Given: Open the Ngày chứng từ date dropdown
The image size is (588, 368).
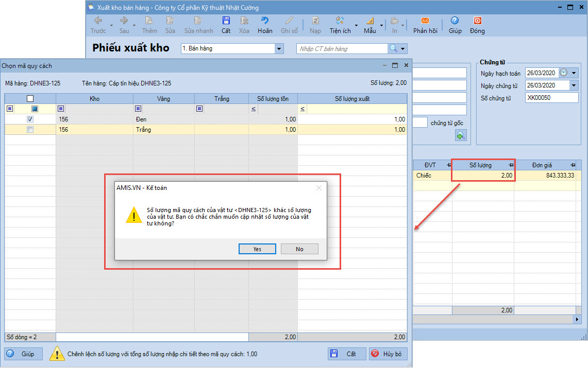Looking at the screenshot, I should tap(574, 85).
